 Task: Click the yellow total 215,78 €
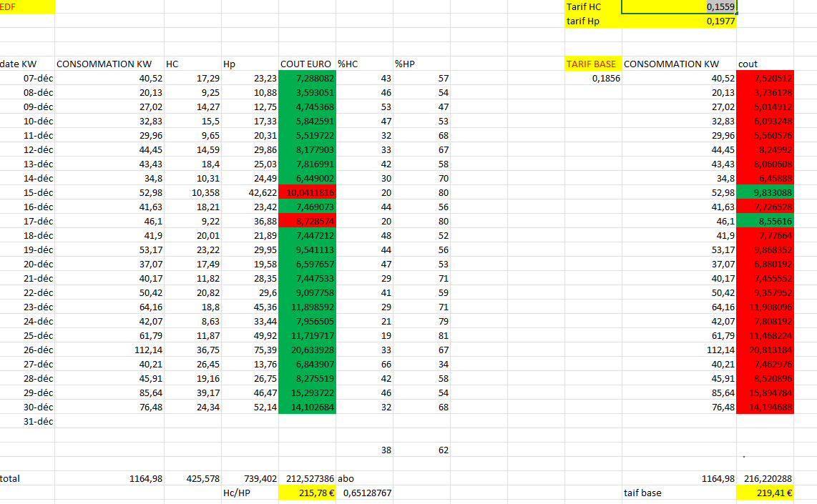coord(307,493)
